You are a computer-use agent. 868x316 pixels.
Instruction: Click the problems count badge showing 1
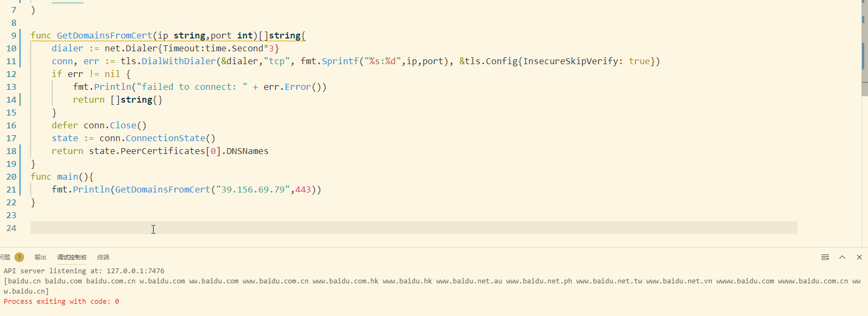pos(19,257)
